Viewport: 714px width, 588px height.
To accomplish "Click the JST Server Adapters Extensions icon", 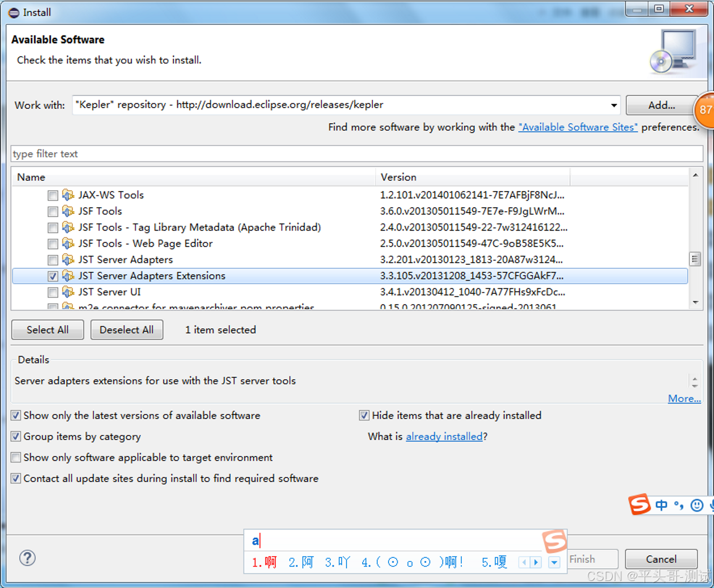I will pos(68,276).
